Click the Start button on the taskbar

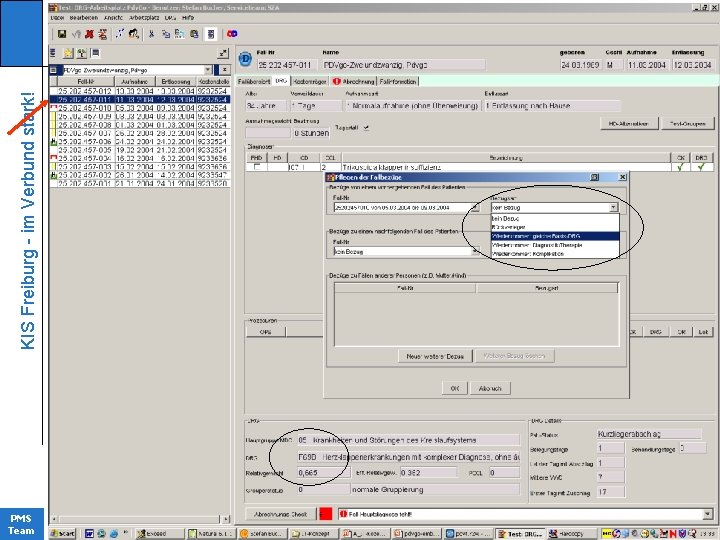(x=62, y=534)
